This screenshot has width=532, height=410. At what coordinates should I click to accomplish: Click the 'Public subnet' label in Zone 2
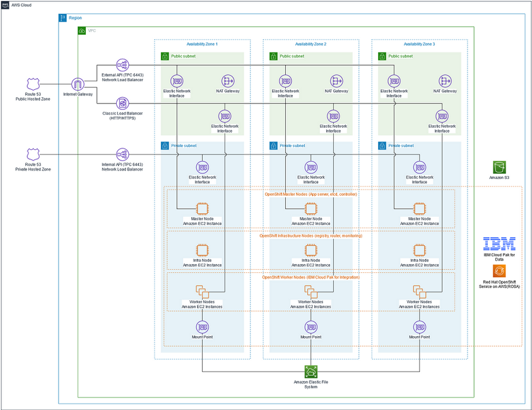click(x=292, y=56)
